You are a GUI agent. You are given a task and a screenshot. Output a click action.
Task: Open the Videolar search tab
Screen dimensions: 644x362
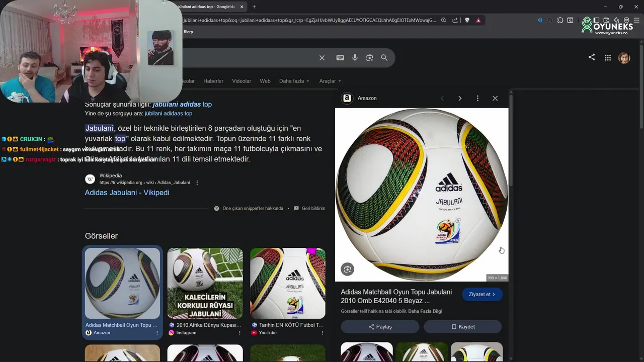(x=242, y=81)
